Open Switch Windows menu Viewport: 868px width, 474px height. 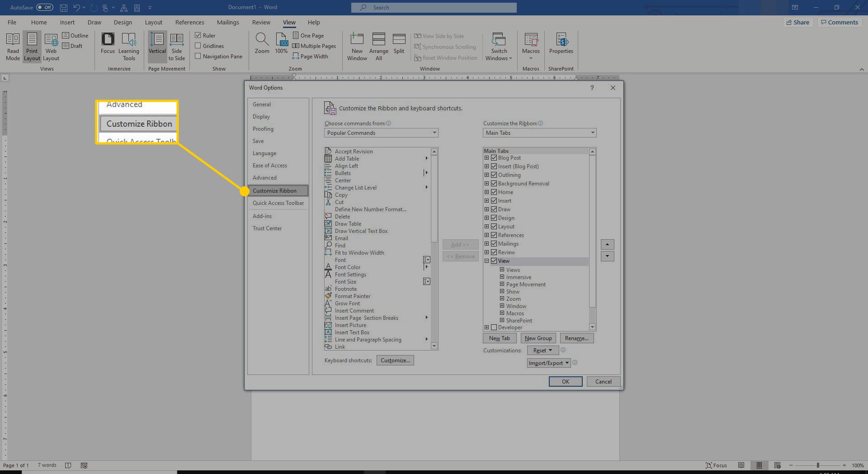click(x=499, y=47)
